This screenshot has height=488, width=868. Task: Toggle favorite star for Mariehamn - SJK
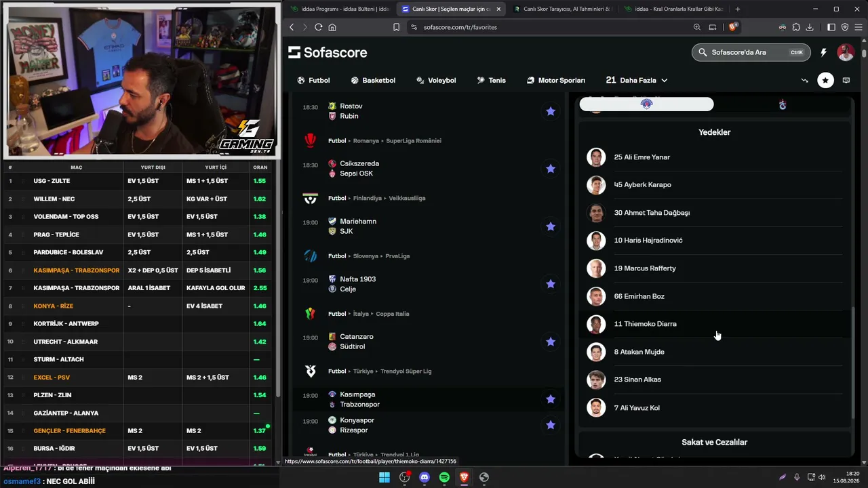[x=551, y=226]
